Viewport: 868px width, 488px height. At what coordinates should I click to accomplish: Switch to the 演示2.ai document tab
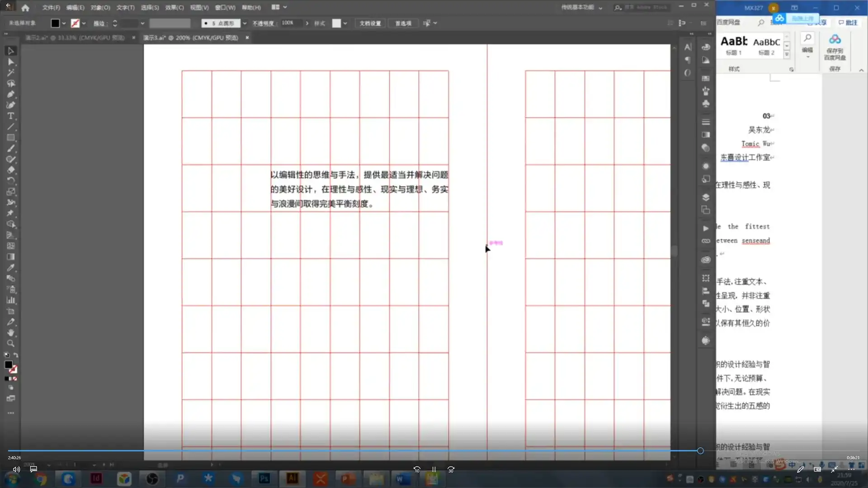pyautogui.click(x=75, y=38)
